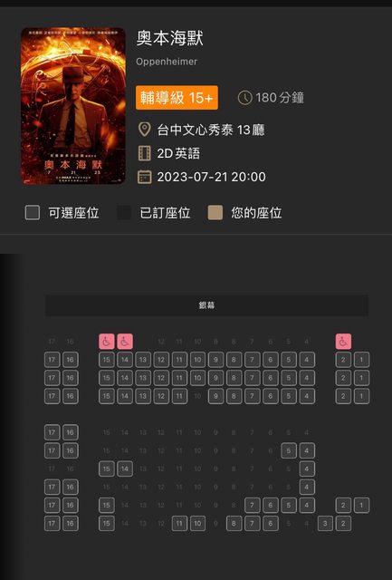Choose the wheelchair seat on the right side
The image size is (392, 580).
[x=343, y=342]
